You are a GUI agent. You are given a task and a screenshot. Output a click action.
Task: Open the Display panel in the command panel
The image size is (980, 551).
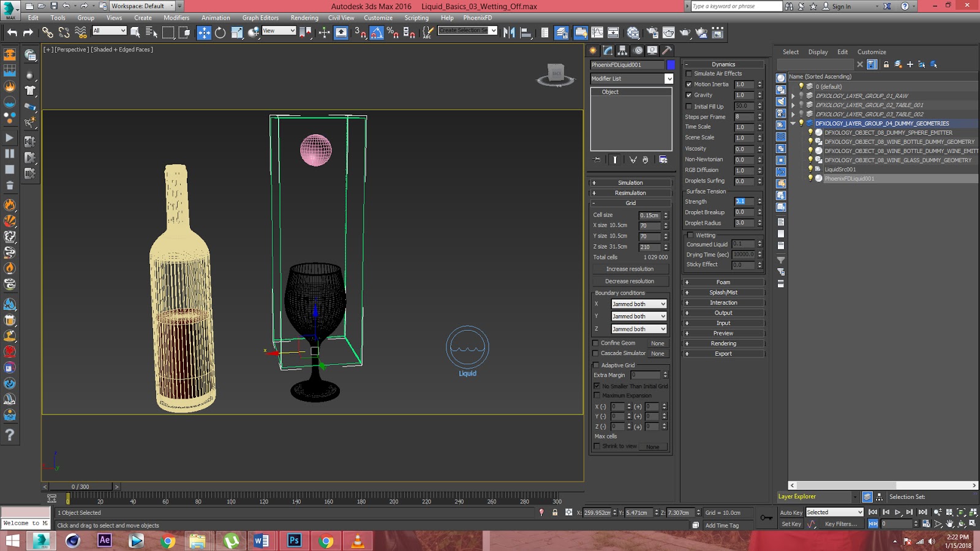tap(652, 53)
